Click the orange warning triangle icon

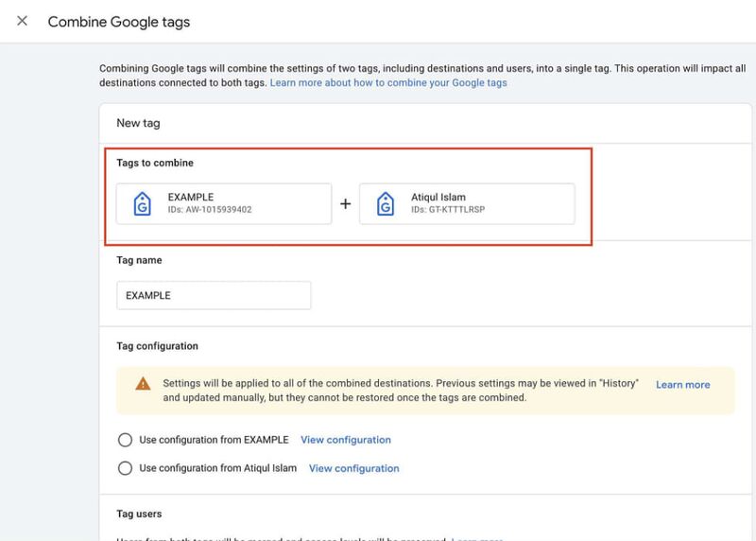[x=143, y=384]
